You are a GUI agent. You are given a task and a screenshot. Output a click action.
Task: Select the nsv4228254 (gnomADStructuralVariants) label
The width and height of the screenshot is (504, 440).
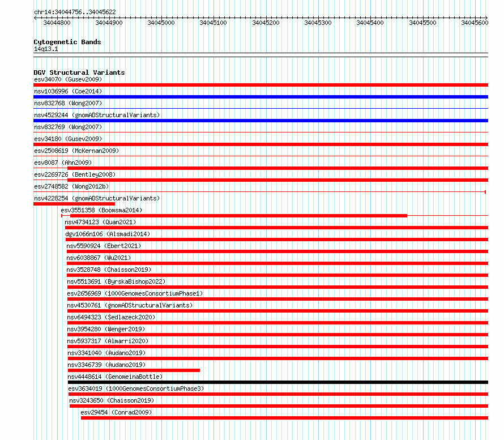[x=97, y=198]
